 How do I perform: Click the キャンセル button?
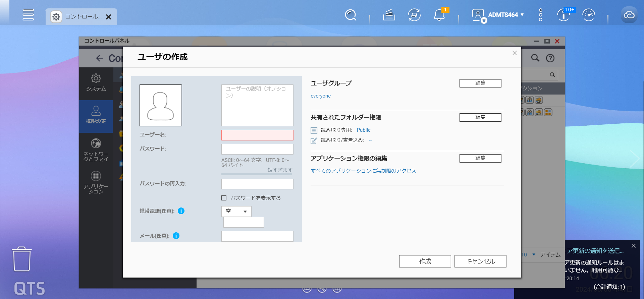pos(480,261)
